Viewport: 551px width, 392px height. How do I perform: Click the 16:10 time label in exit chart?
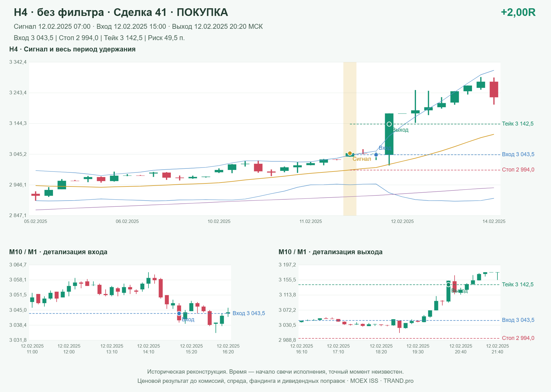click(302, 352)
